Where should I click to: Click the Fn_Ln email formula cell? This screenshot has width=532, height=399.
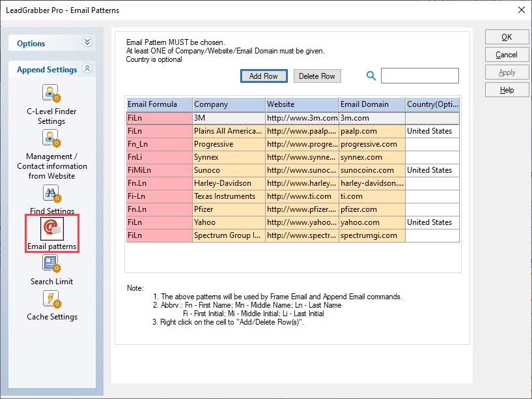click(159, 144)
